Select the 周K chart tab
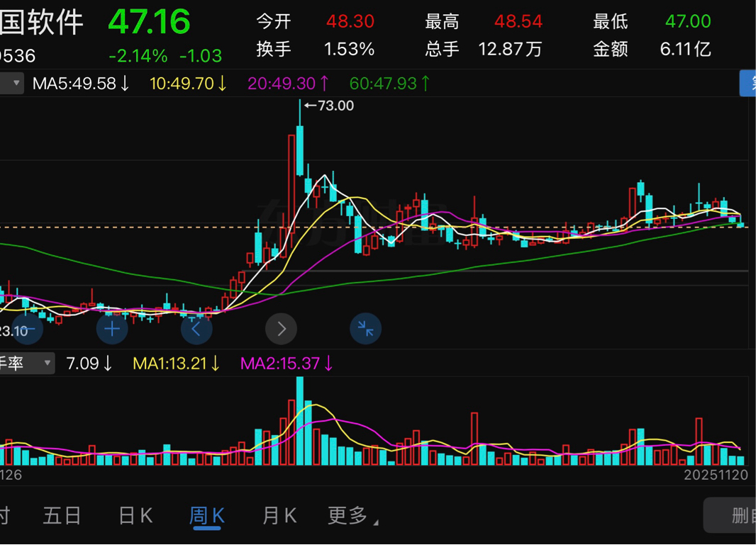 click(207, 516)
